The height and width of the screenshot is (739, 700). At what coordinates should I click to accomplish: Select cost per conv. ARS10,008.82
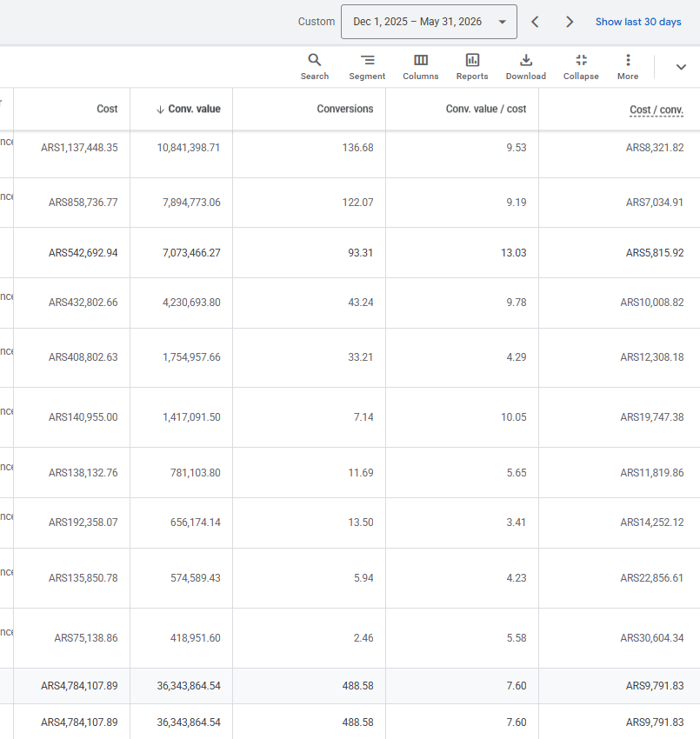[x=652, y=302]
